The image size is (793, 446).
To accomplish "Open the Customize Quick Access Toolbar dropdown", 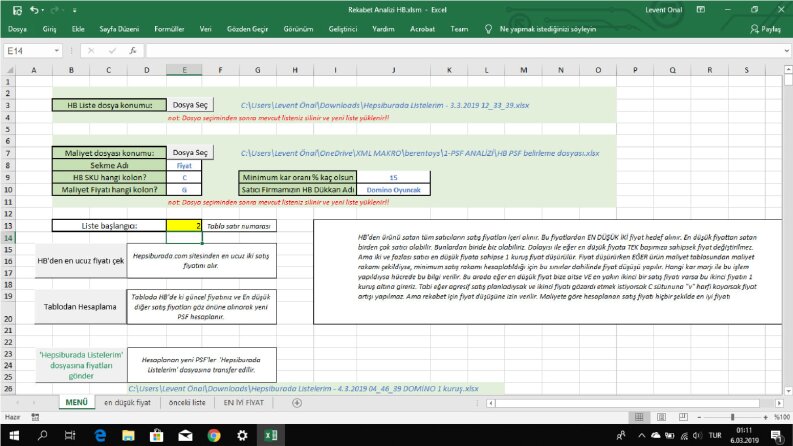I will click(74, 10).
